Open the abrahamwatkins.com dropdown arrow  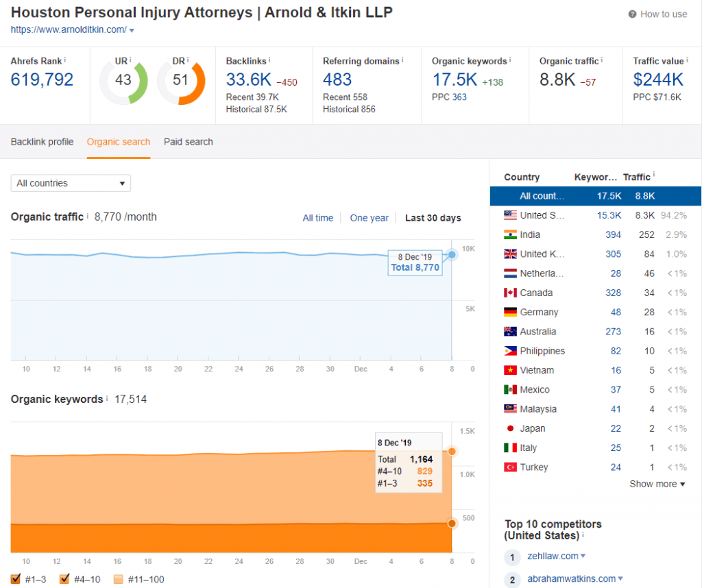click(620, 578)
